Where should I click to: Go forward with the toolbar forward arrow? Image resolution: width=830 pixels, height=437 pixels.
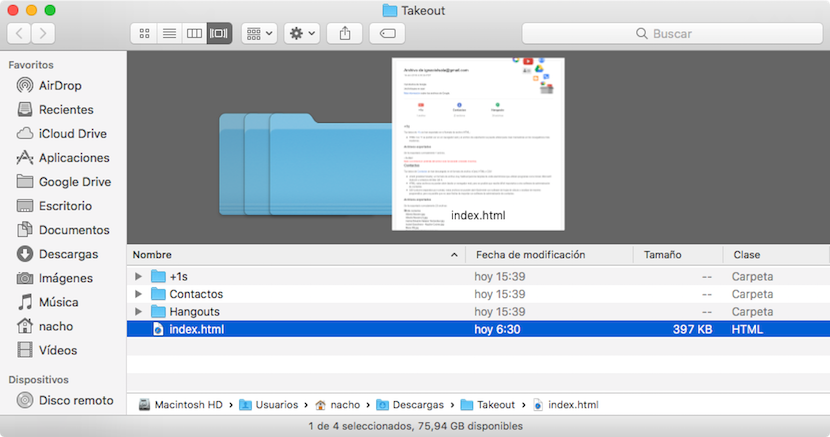(43, 34)
